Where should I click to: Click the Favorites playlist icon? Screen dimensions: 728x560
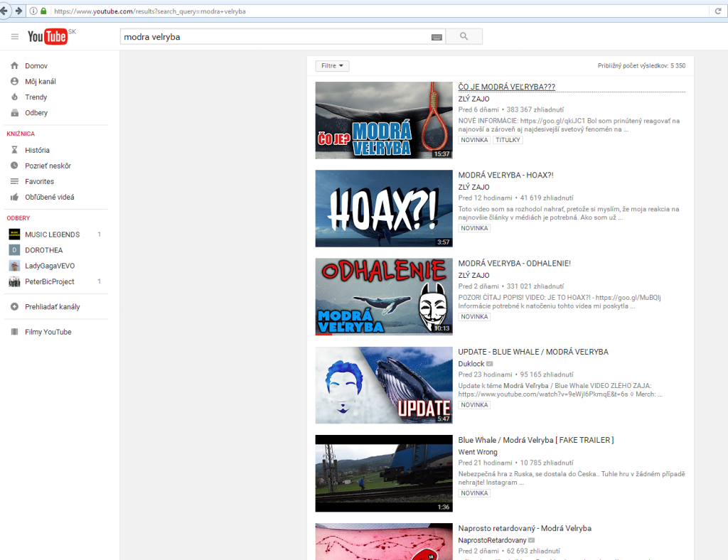point(14,181)
